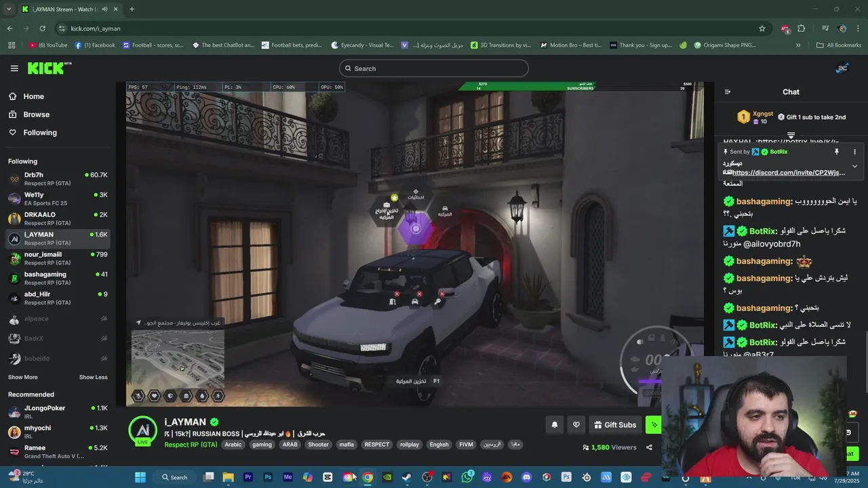
Task: Open abd_Hilr channel in sidebar
Action: [58, 298]
